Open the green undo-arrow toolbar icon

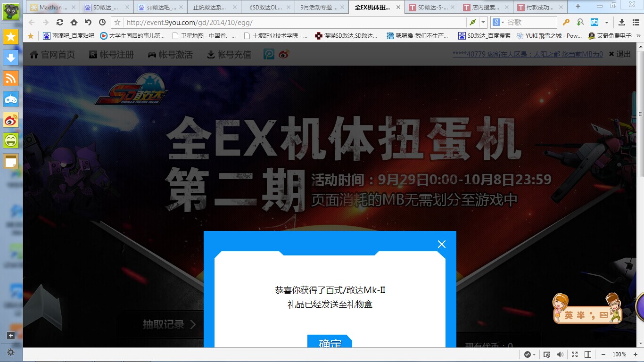(580, 22)
